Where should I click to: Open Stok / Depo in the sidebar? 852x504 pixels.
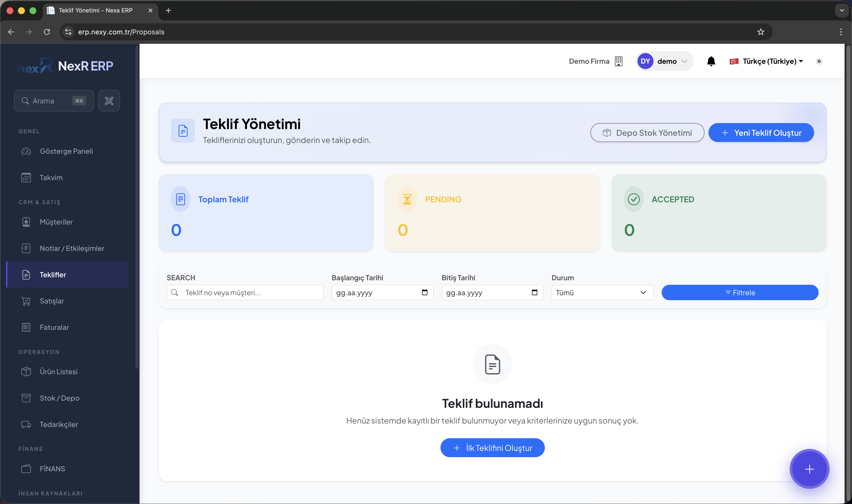click(x=60, y=398)
